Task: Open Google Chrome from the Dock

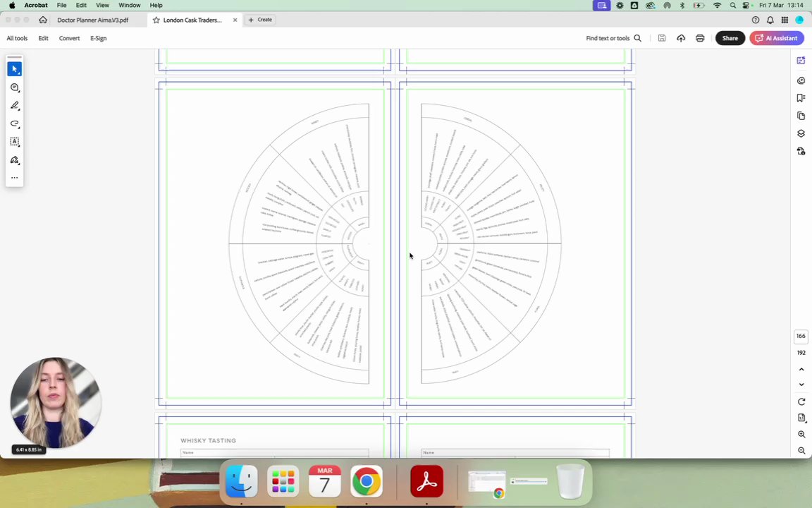Action: click(x=366, y=482)
